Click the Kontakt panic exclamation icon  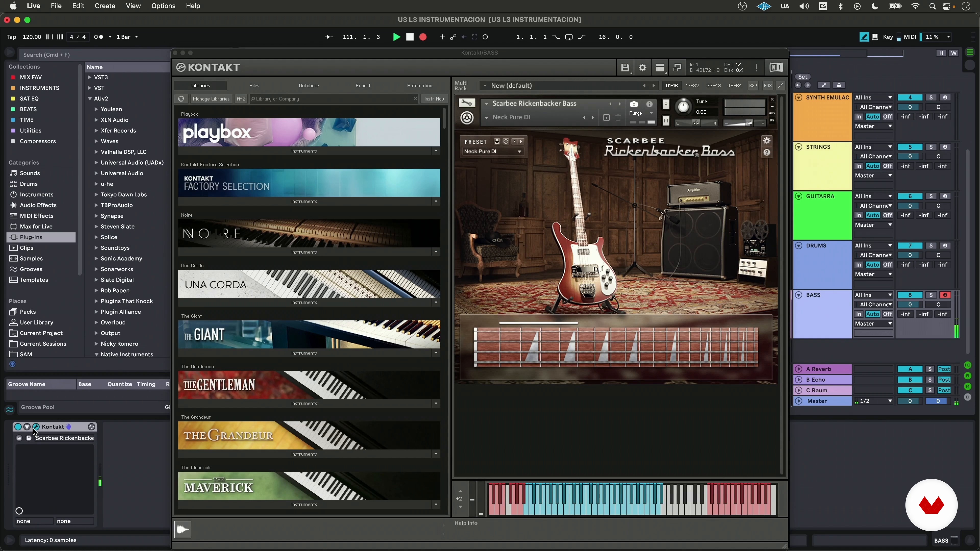(756, 68)
